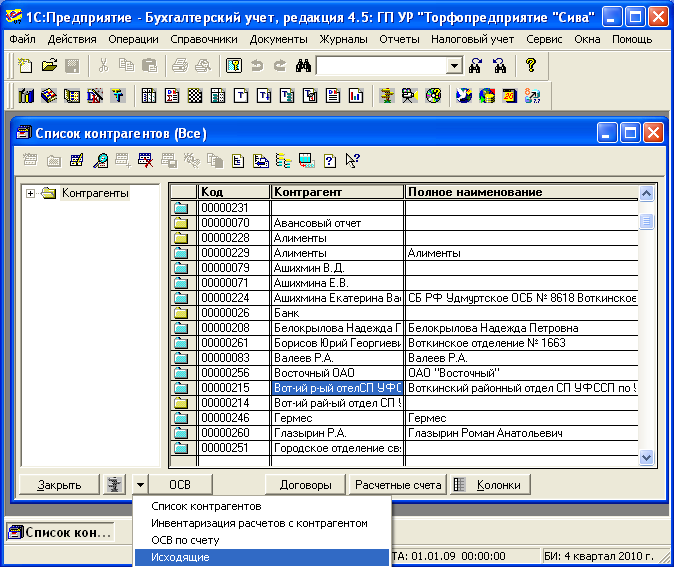This screenshot has height=567, width=674.
Task: Click the white dove globe icon
Action: tap(464, 95)
